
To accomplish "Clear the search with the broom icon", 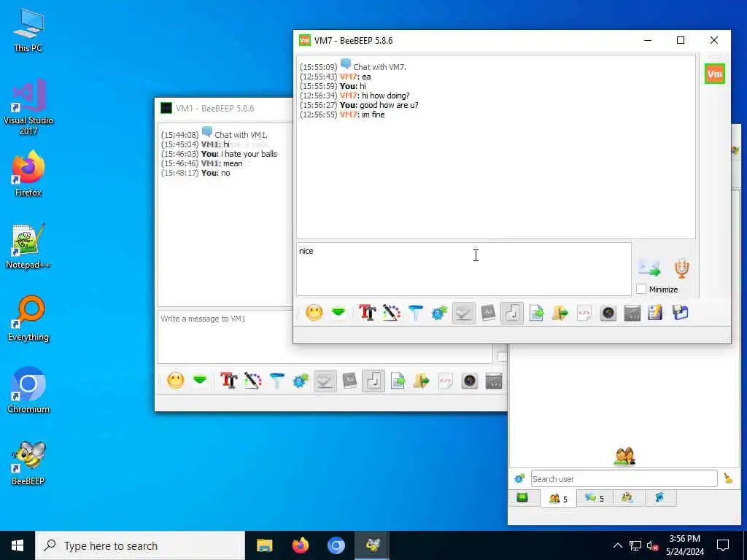I will click(x=728, y=478).
